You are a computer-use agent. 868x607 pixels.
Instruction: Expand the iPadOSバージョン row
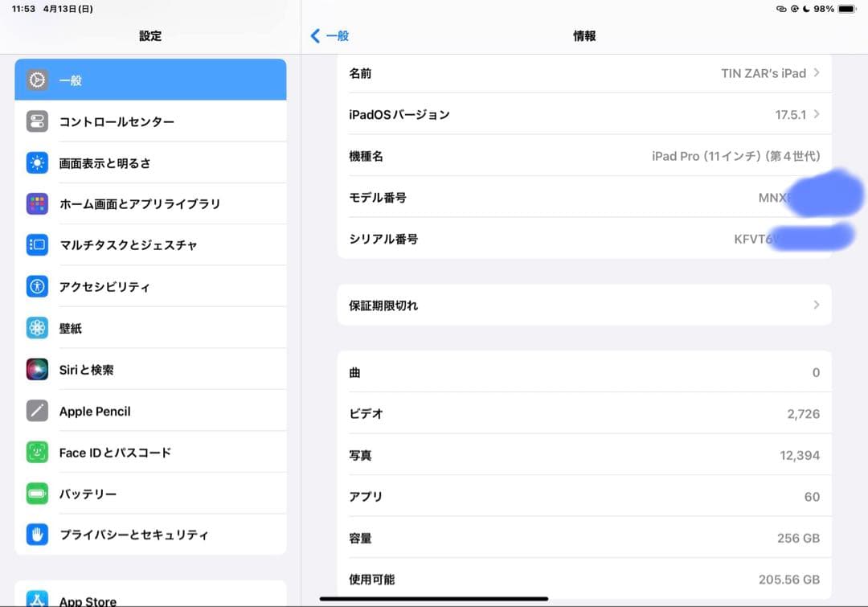[817, 114]
